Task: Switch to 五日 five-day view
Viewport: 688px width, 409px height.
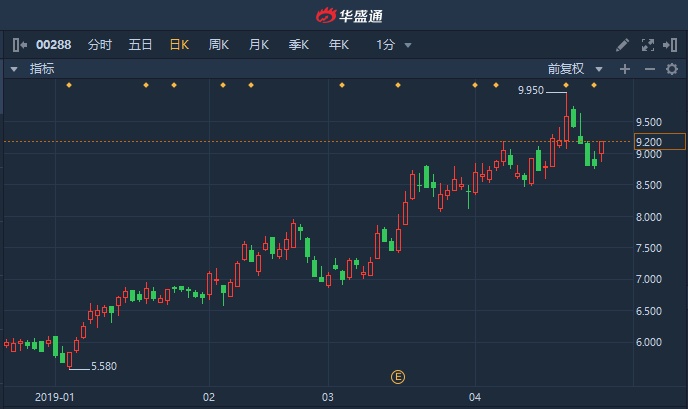Action: [140, 45]
